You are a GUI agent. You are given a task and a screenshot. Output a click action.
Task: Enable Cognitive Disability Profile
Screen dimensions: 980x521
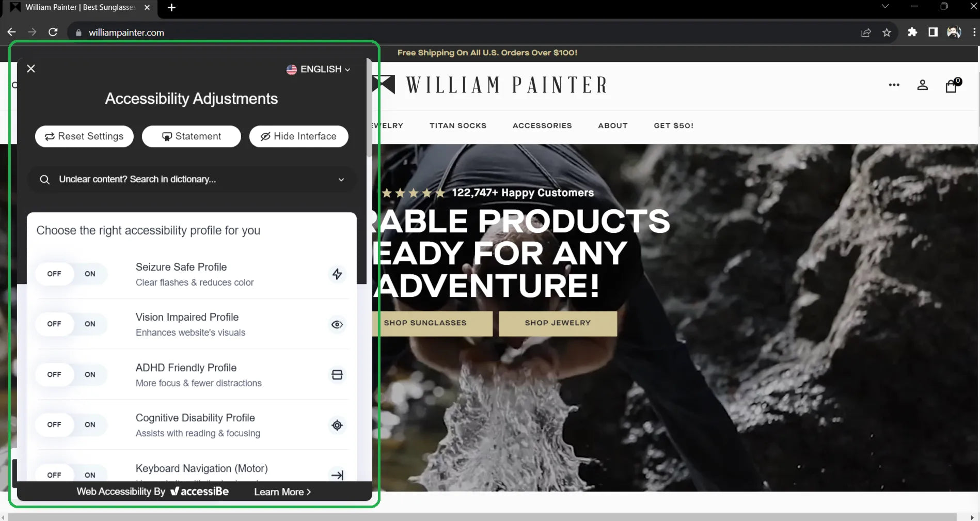pyautogui.click(x=90, y=424)
